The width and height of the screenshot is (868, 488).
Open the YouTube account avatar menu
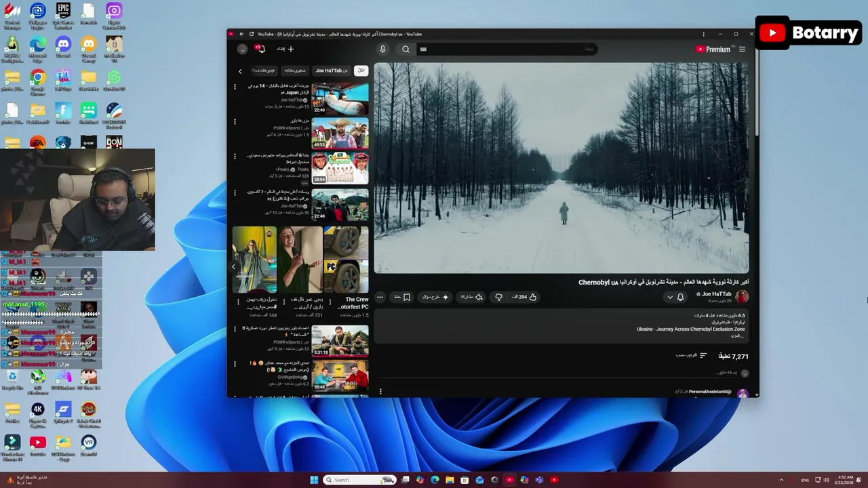coord(242,49)
